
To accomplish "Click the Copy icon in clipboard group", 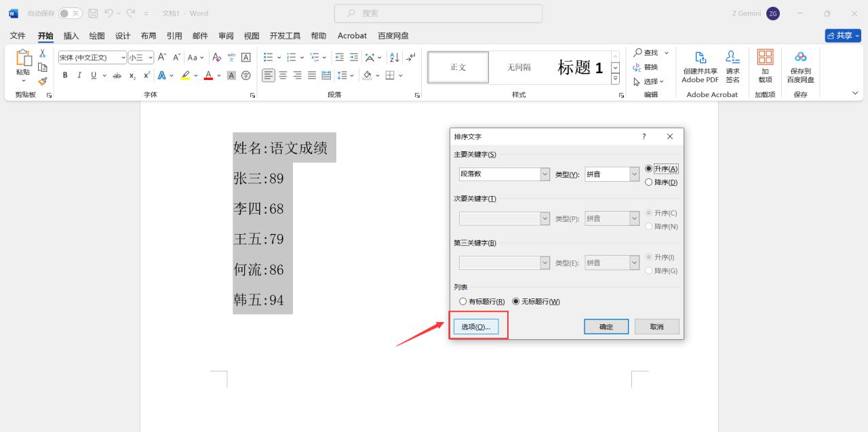I will point(43,67).
